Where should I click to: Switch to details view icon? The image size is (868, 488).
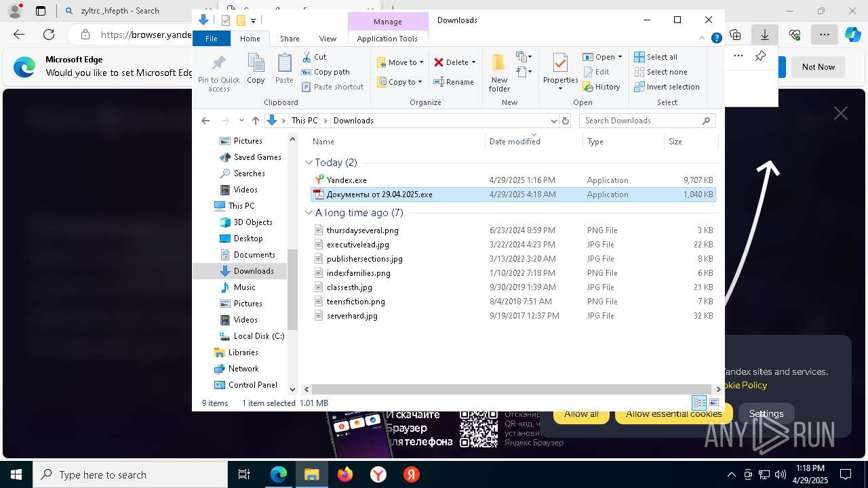pyautogui.click(x=699, y=403)
